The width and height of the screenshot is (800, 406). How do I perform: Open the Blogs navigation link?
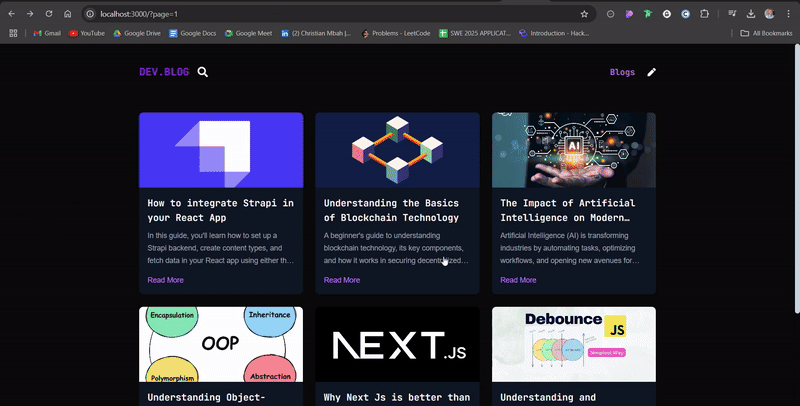(622, 72)
